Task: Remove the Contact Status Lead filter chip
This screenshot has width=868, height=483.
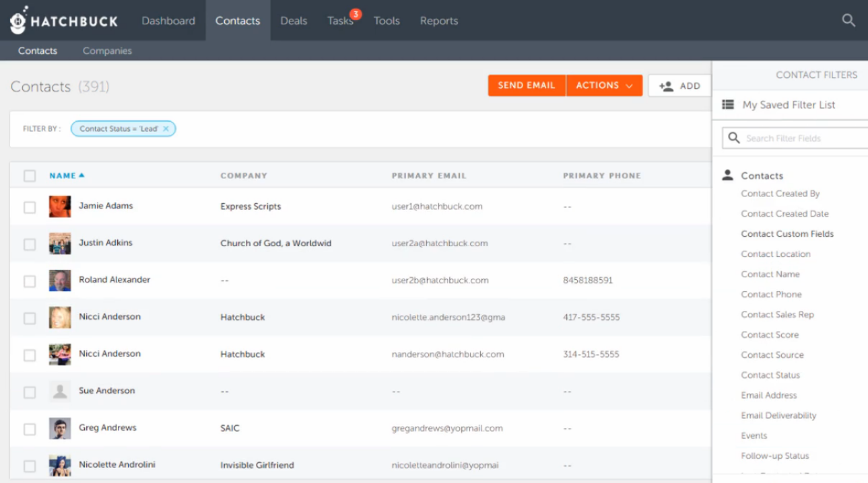Action: click(166, 129)
